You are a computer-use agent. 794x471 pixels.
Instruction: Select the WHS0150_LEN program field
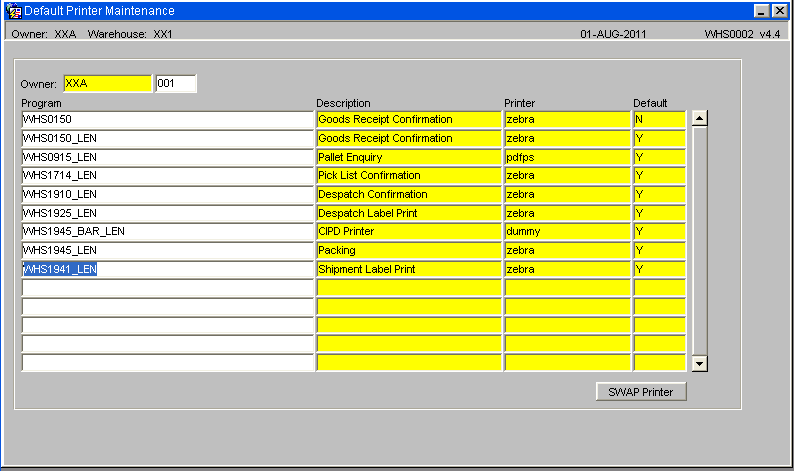(x=168, y=138)
